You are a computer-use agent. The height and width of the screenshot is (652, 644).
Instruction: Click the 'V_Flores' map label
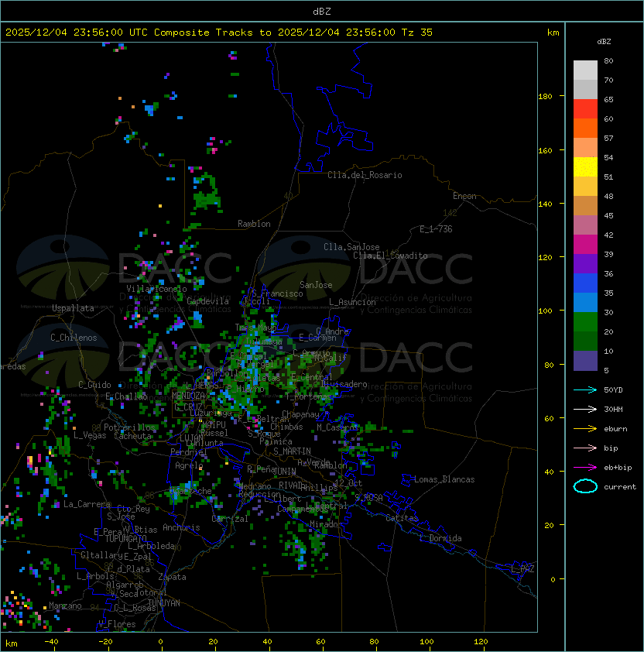click(x=117, y=623)
